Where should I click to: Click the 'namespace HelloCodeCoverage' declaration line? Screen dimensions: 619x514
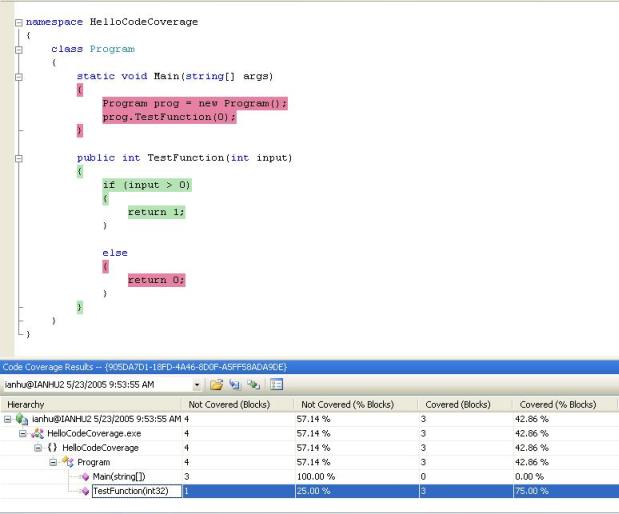[x=112, y=22]
